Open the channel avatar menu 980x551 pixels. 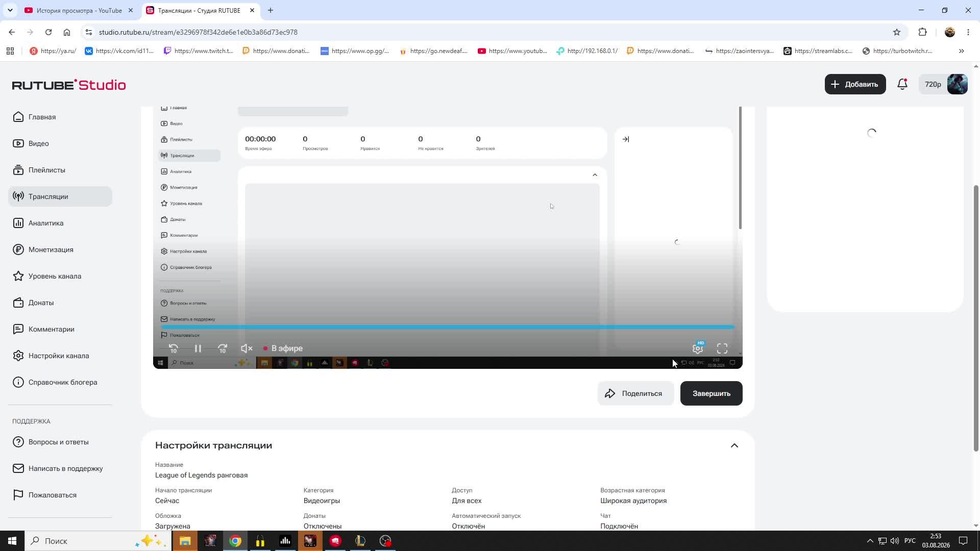(958, 84)
